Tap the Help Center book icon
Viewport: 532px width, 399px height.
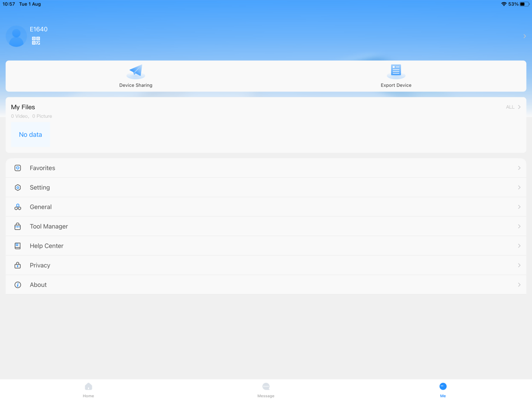[18, 245]
